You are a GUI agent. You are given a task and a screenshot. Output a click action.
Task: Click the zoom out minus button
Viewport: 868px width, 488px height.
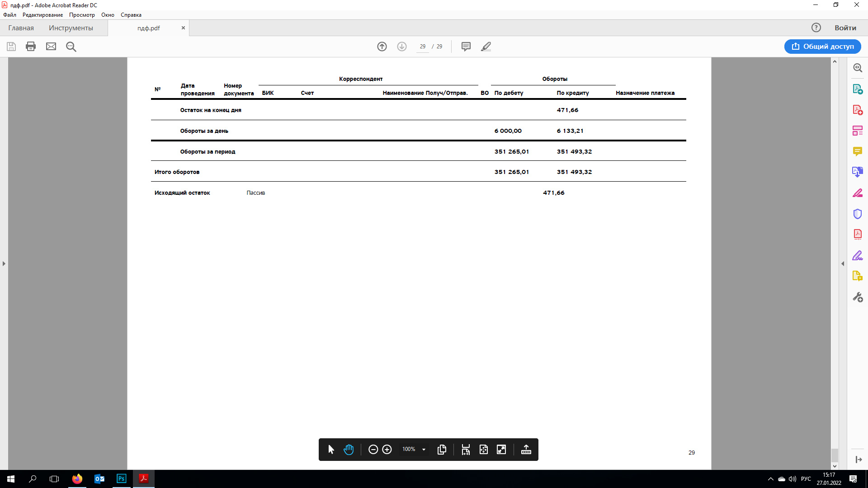[x=373, y=450]
